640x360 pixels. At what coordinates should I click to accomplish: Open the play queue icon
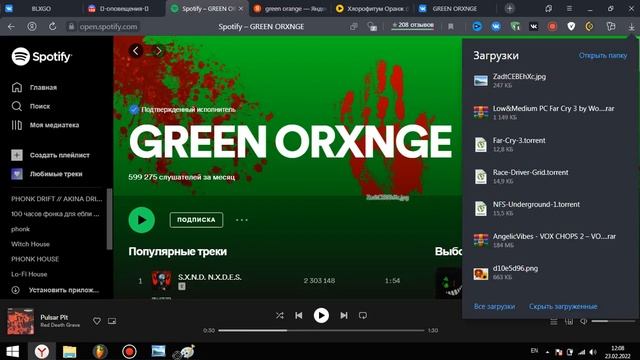click(553, 322)
